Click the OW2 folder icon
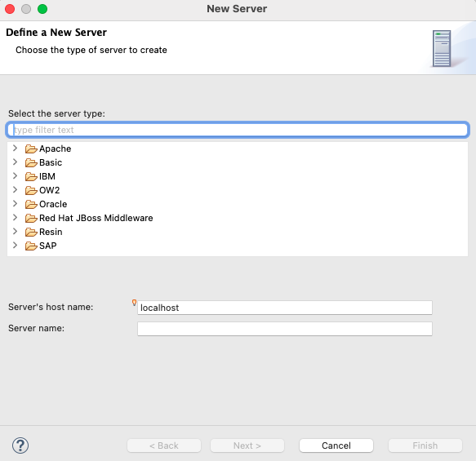 click(31, 190)
